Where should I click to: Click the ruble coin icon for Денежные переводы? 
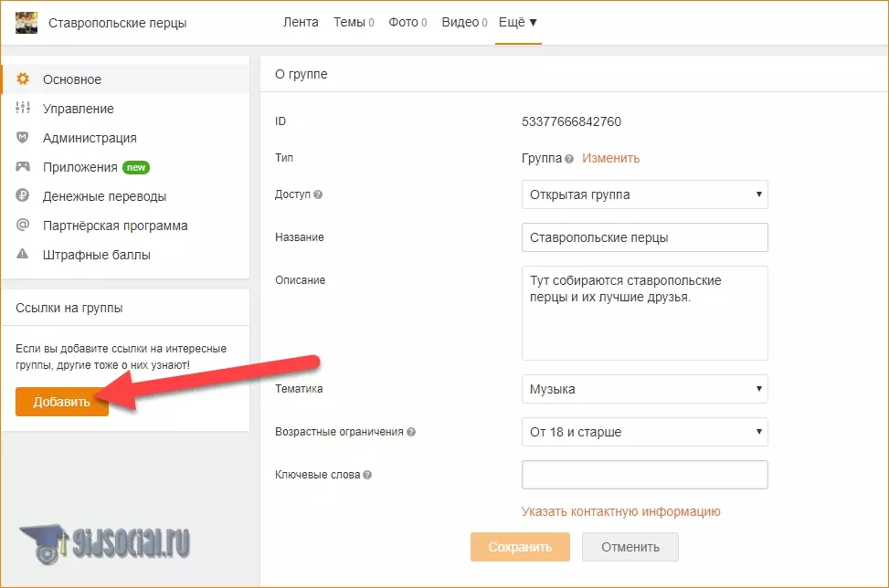pyautogui.click(x=23, y=196)
